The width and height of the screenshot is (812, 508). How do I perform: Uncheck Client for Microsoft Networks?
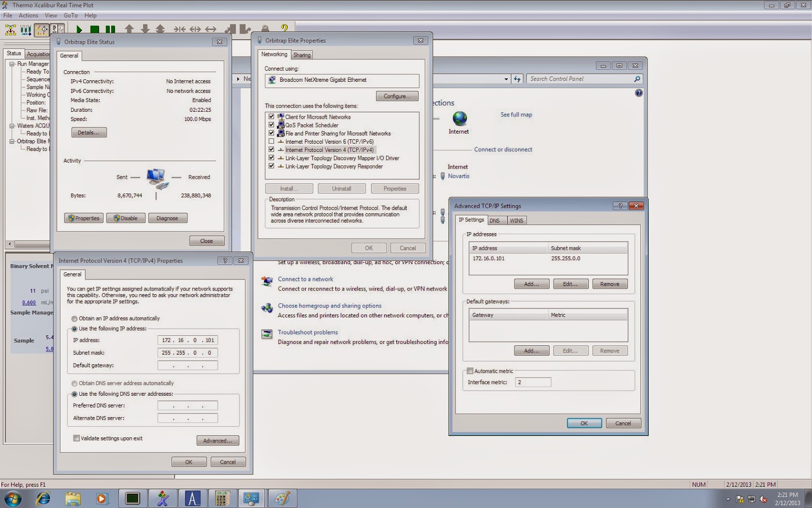[x=271, y=117]
